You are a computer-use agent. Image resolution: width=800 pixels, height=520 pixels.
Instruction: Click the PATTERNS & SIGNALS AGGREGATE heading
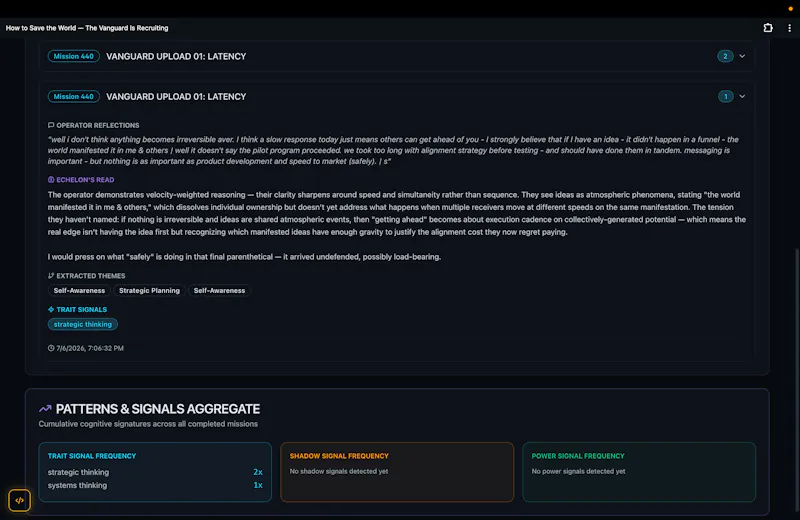(158, 409)
